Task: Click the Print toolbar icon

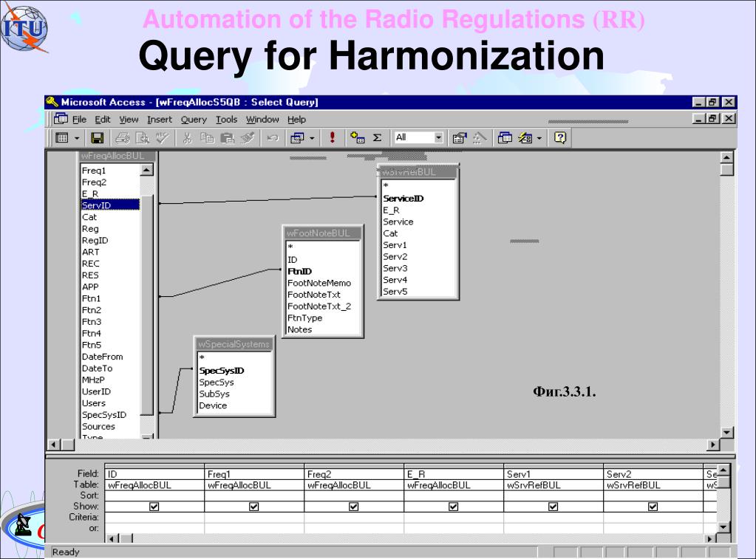Action: [x=123, y=138]
